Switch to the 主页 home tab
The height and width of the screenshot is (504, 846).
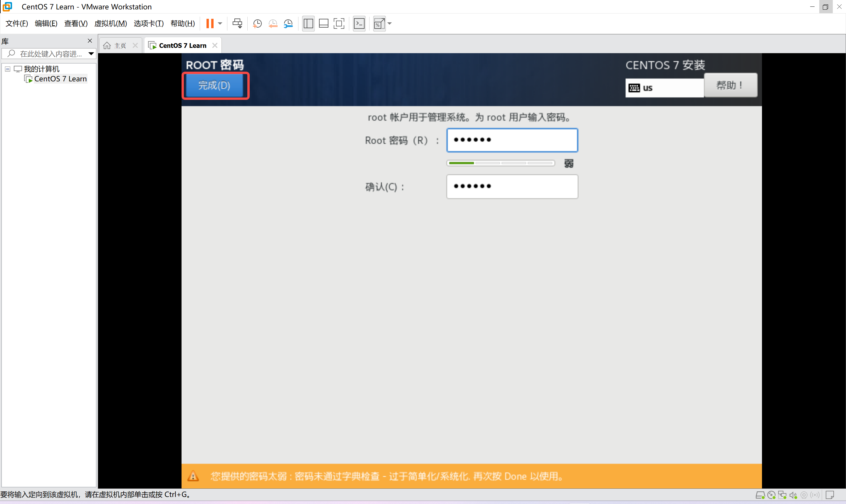point(120,46)
